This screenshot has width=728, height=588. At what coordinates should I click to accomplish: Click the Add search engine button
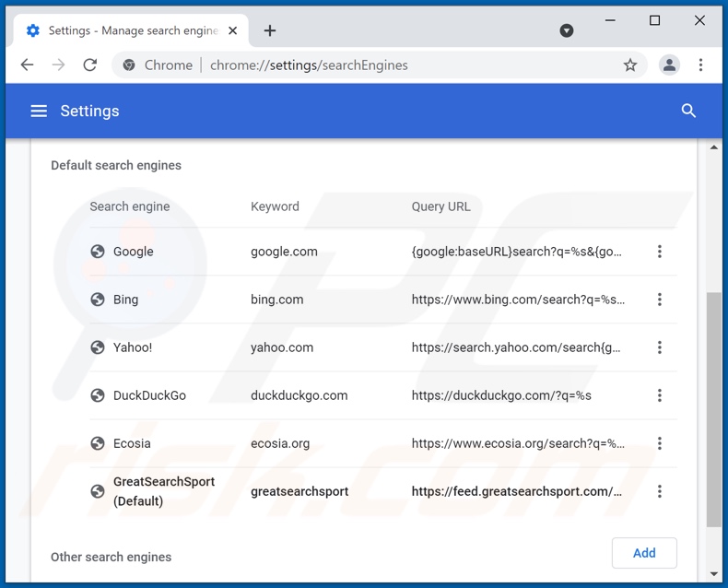click(x=644, y=553)
